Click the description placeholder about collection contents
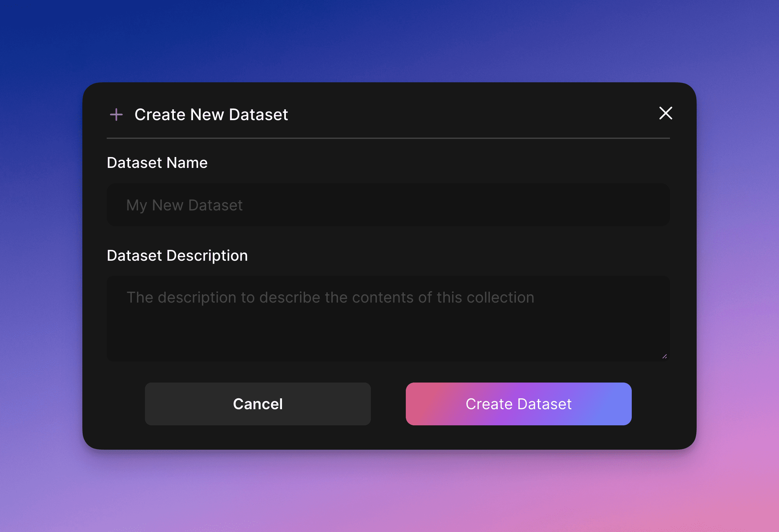This screenshot has width=779, height=532. 330,298
